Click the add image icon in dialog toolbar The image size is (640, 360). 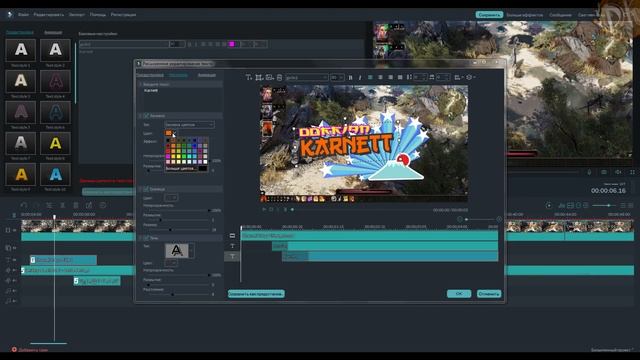pos(269,77)
